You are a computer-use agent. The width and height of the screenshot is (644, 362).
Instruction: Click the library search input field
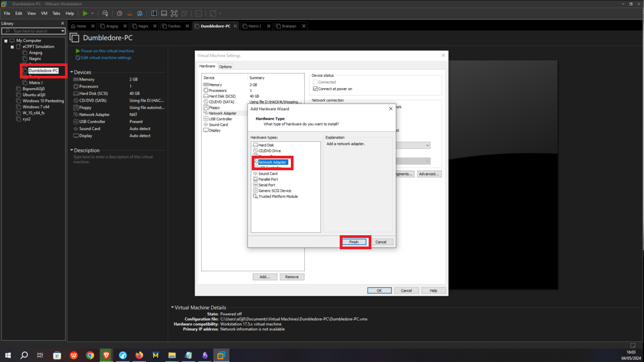pyautogui.click(x=34, y=31)
